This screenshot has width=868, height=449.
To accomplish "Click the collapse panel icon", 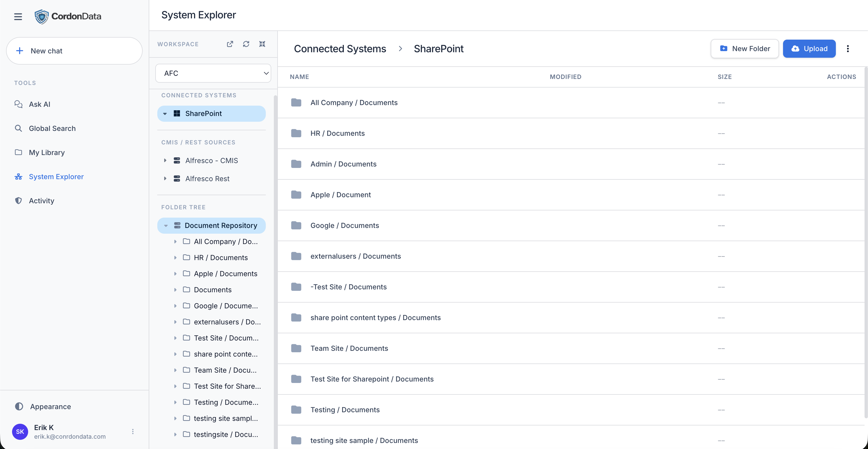I will [262, 44].
